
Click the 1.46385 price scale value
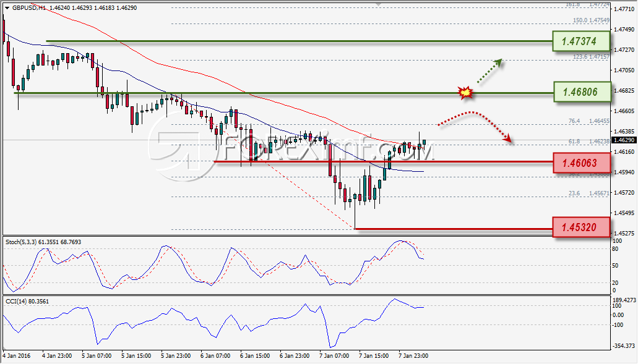click(624, 131)
